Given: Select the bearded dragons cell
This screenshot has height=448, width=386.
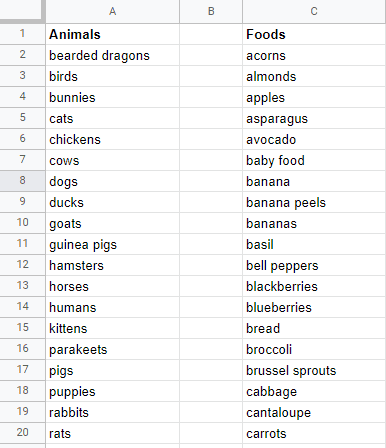Looking at the screenshot, I should click(112, 55).
